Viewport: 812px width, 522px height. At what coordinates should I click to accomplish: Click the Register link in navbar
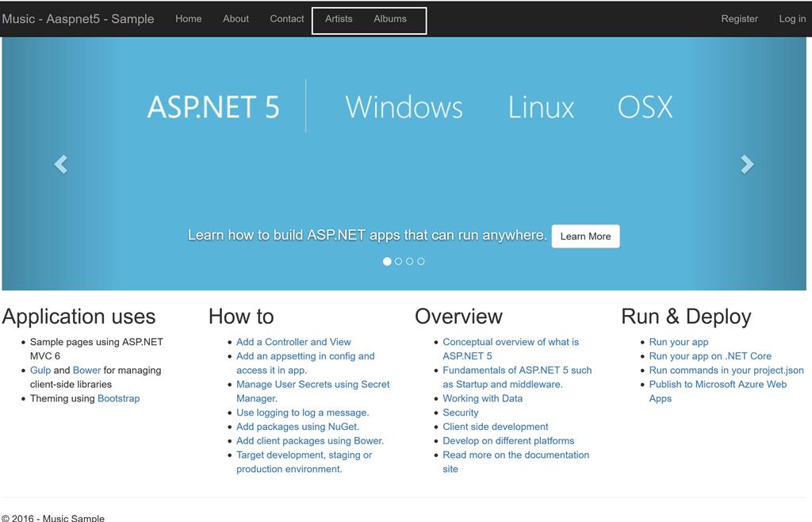point(740,19)
